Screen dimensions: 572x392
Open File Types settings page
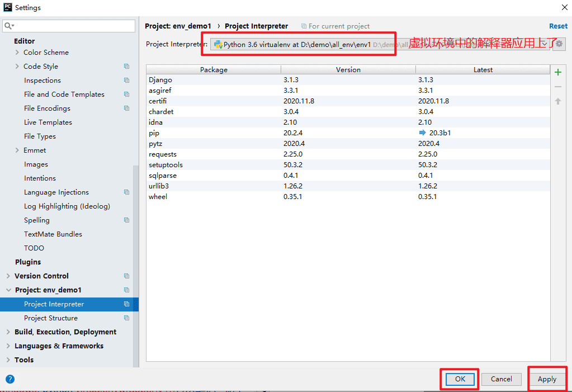click(40, 136)
